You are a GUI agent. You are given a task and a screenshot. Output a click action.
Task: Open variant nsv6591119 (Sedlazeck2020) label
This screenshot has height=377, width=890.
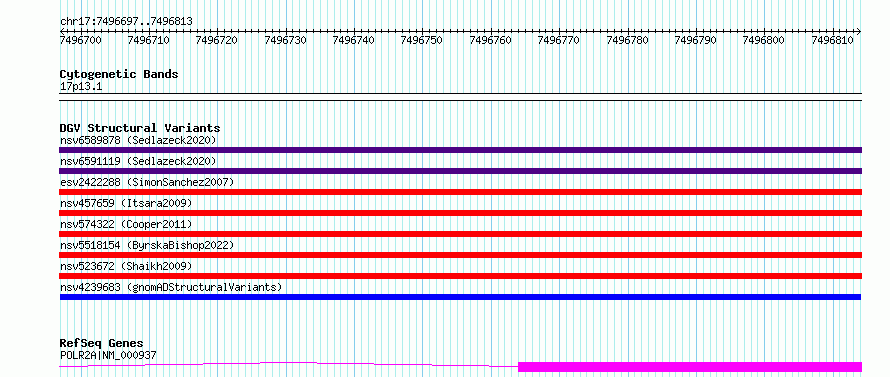click(138, 161)
